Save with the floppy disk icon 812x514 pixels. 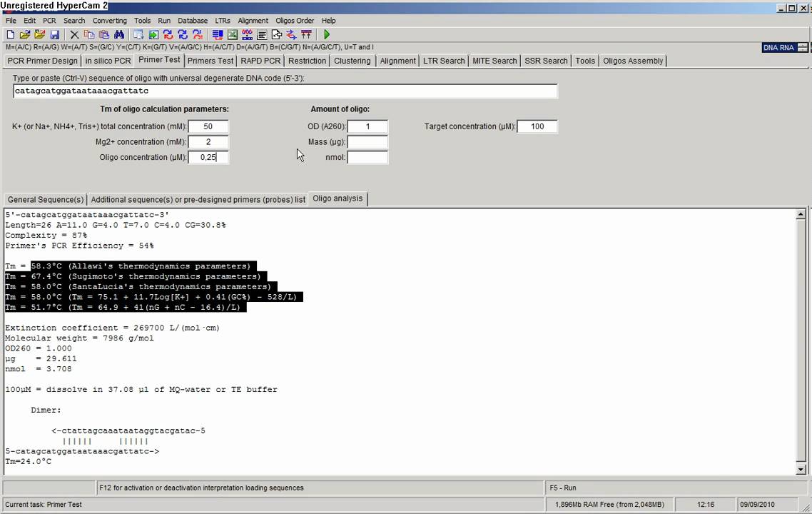[x=54, y=35]
